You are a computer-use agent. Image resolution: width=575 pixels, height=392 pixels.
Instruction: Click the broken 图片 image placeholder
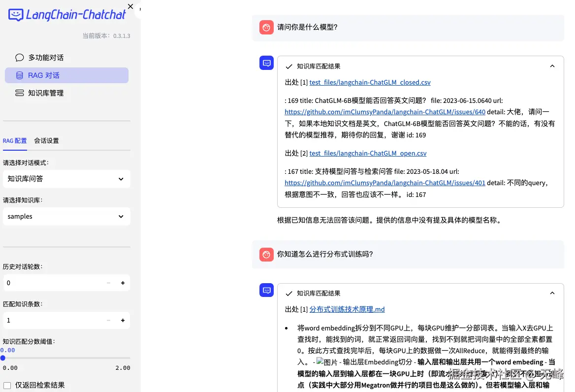pos(327,362)
